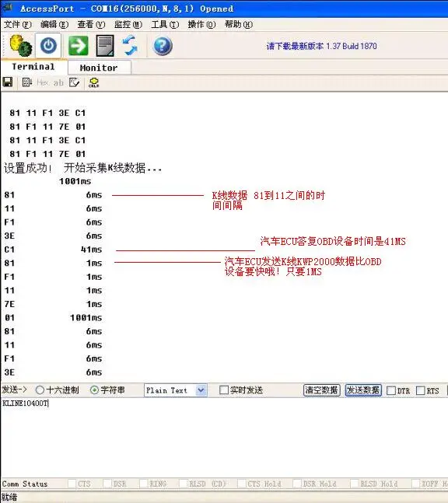Switch to the Monitor tab
The height and width of the screenshot is (503, 448).
click(99, 68)
